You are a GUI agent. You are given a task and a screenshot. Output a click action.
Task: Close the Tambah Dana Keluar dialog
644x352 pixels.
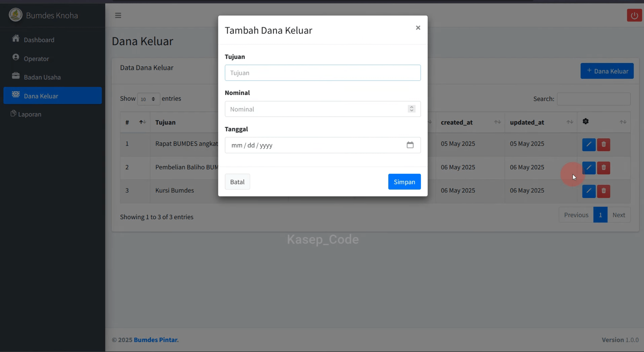[x=418, y=28]
